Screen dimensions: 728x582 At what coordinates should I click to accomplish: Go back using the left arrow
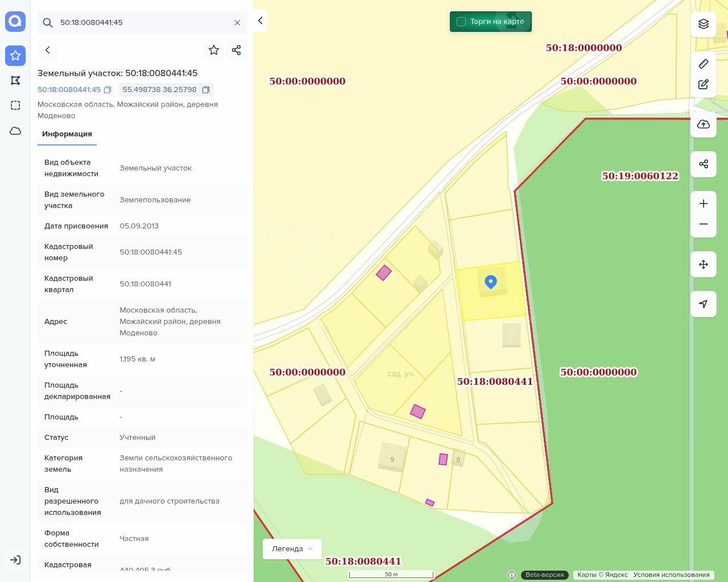point(48,50)
